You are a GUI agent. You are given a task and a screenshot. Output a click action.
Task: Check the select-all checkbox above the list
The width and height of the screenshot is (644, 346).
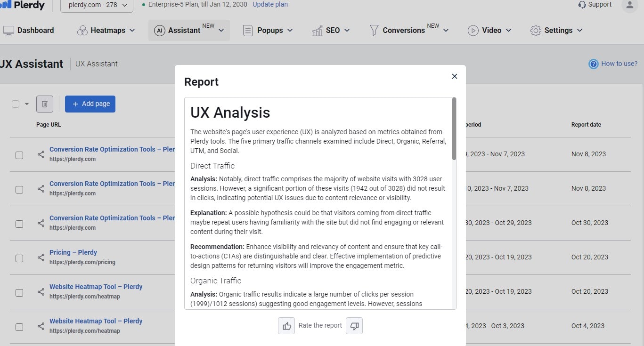[15, 104]
